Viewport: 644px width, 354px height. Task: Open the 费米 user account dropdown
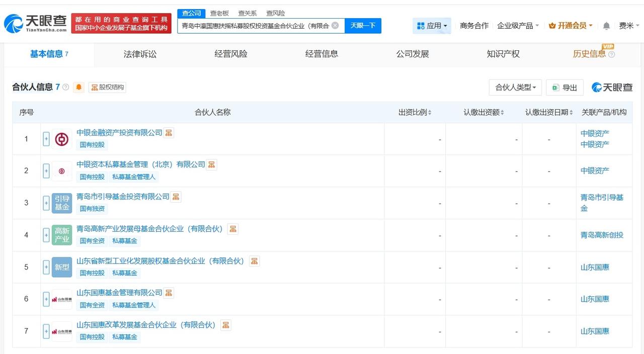(629, 26)
